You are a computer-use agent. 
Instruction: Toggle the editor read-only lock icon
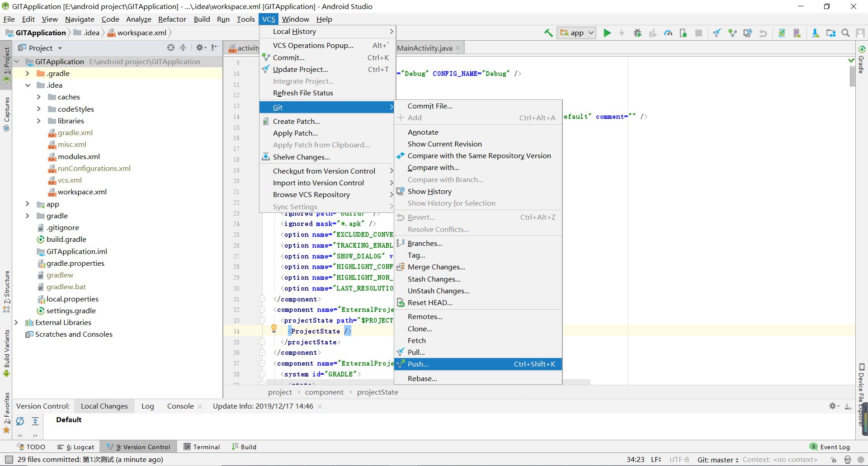point(834,460)
